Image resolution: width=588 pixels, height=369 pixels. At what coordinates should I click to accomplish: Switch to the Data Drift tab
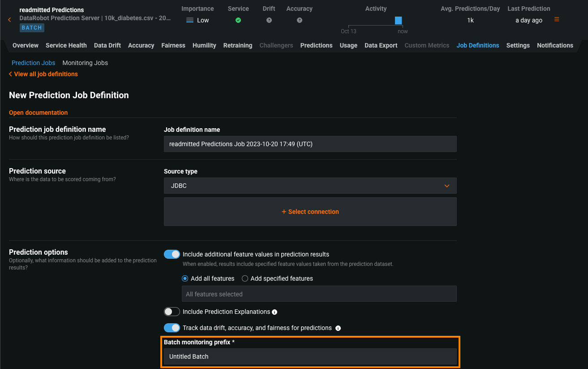(107, 45)
